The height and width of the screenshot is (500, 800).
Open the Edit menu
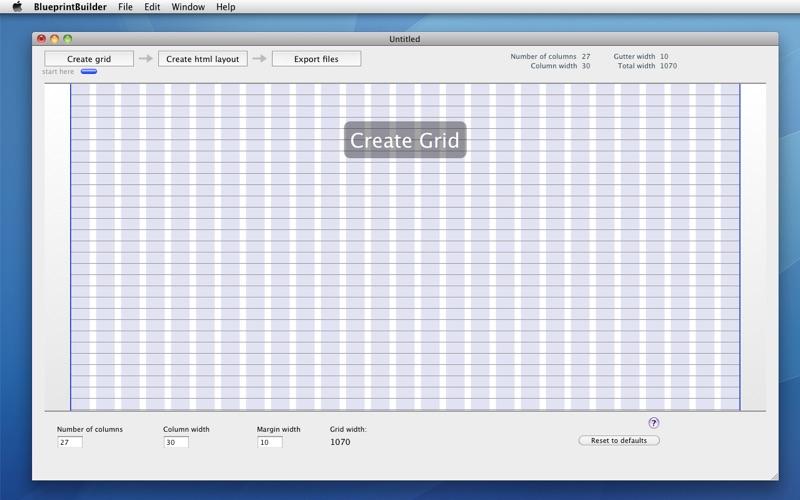click(152, 7)
